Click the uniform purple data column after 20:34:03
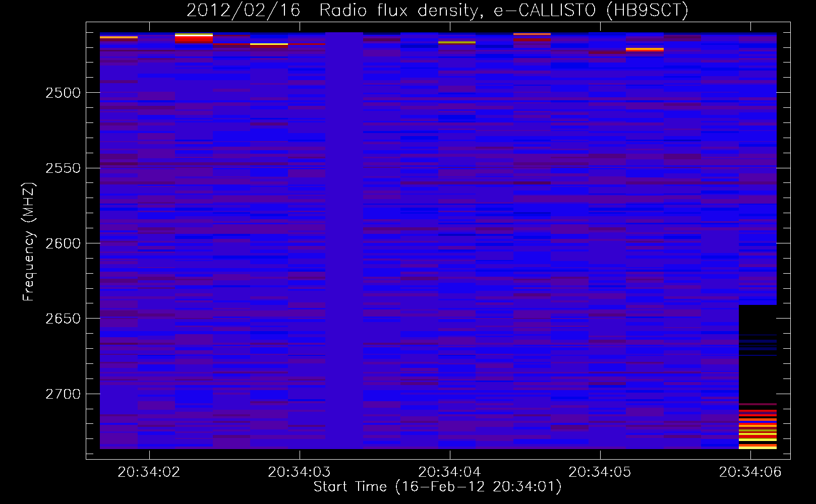816x504 pixels. tap(344, 240)
